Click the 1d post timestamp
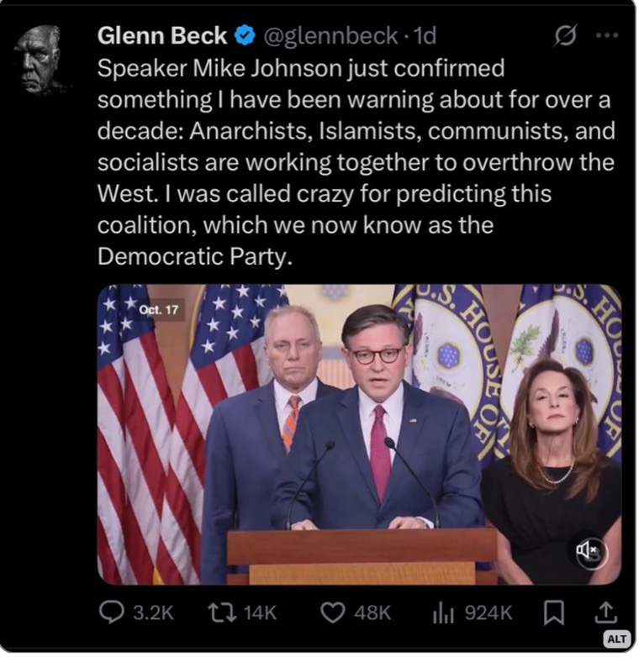Image resolution: width=644 pixels, height=657 pixels. tap(426, 35)
